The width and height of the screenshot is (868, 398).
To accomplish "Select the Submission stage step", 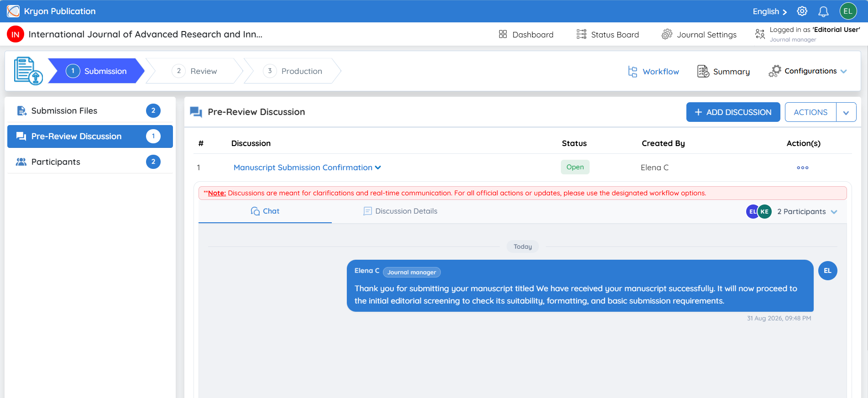I will (x=96, y=71).
